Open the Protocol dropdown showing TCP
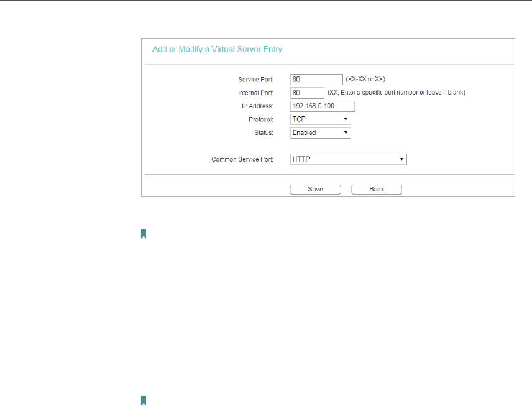Screen dimensions: 532x406 pos(320,119)
